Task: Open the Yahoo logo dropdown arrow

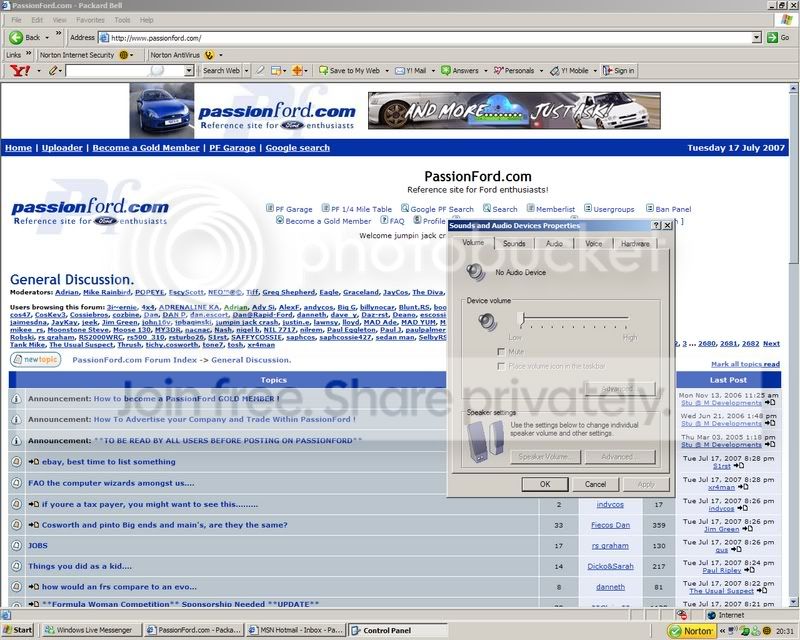Action: tap(39, 71)
